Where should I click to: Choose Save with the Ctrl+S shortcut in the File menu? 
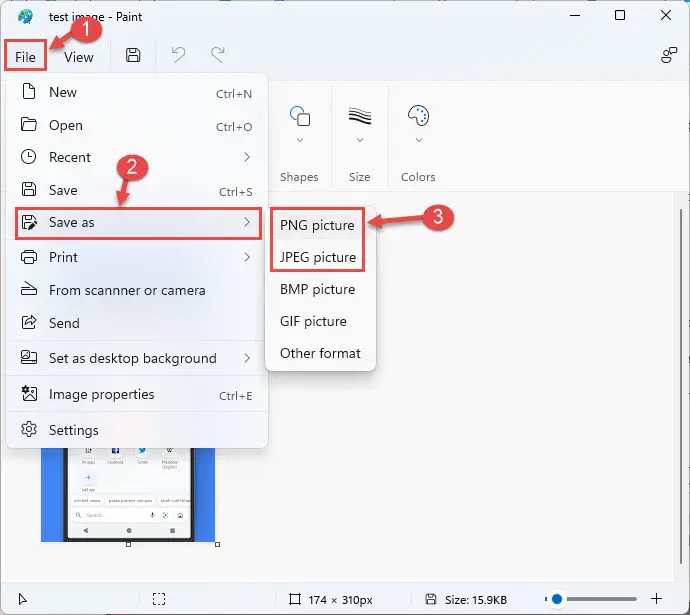click(x=137, y=190)
